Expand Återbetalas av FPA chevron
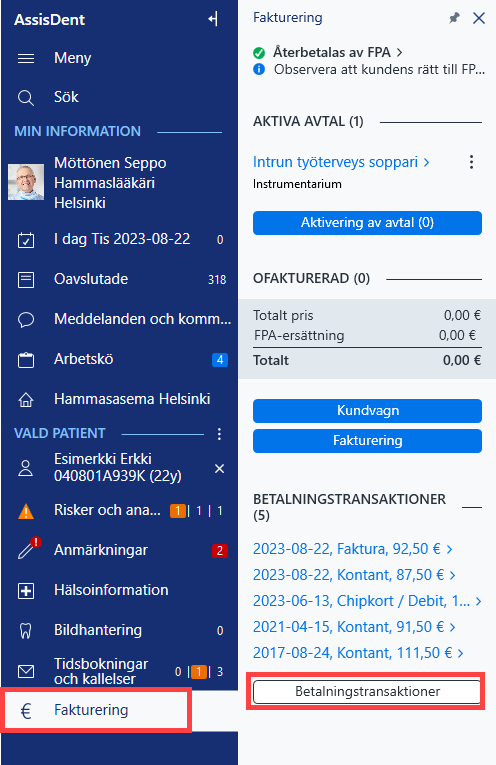Image resolution: width=496 pixels, height=765 pixels. (x=399, y=52)
